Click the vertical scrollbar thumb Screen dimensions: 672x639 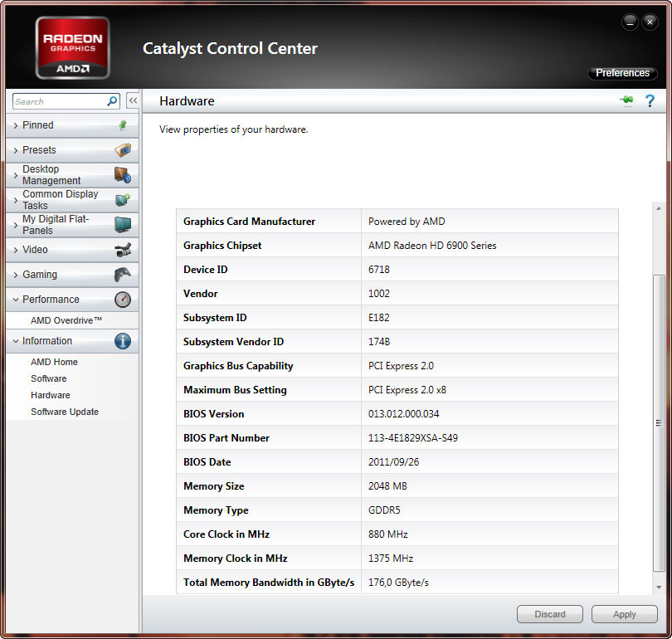[x=659, y=422]
